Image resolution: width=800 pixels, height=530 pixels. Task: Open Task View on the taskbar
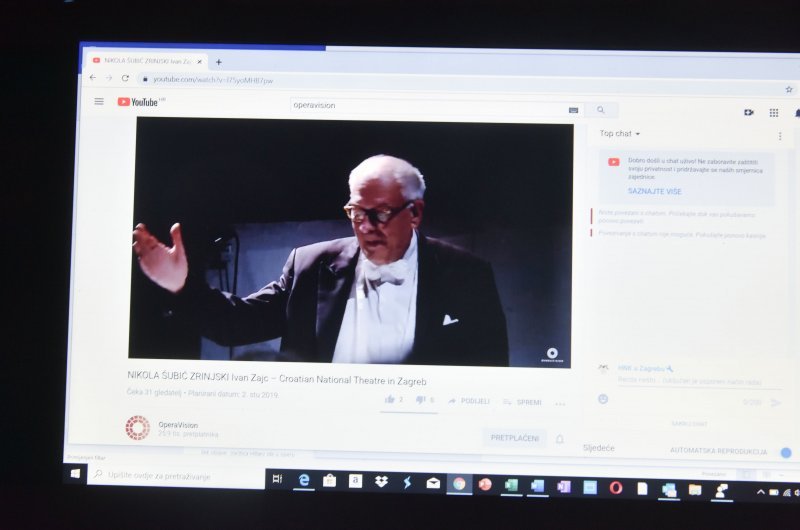coord(277,479)
